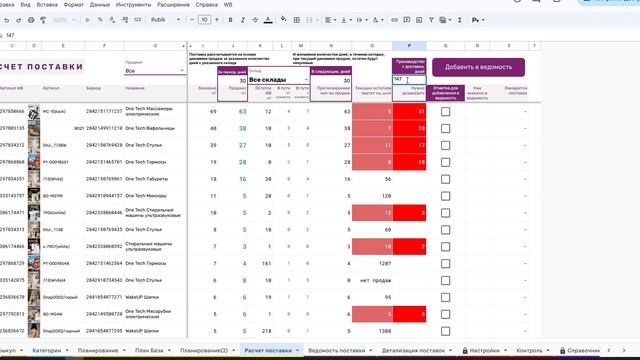Click the Undo icon in the toolbar
This screenshot has height=360, width=640.
[x=7, y=20]
